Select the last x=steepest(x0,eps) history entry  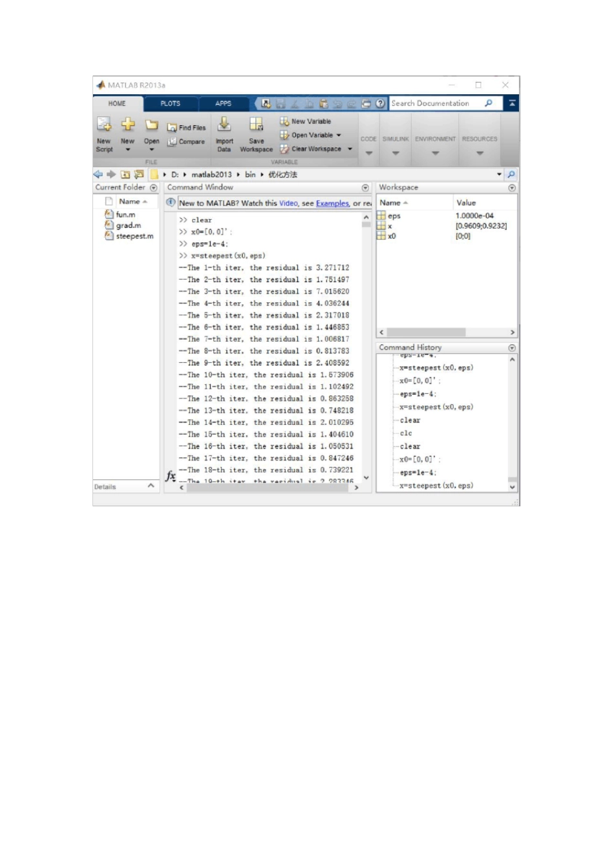(436, 486)
